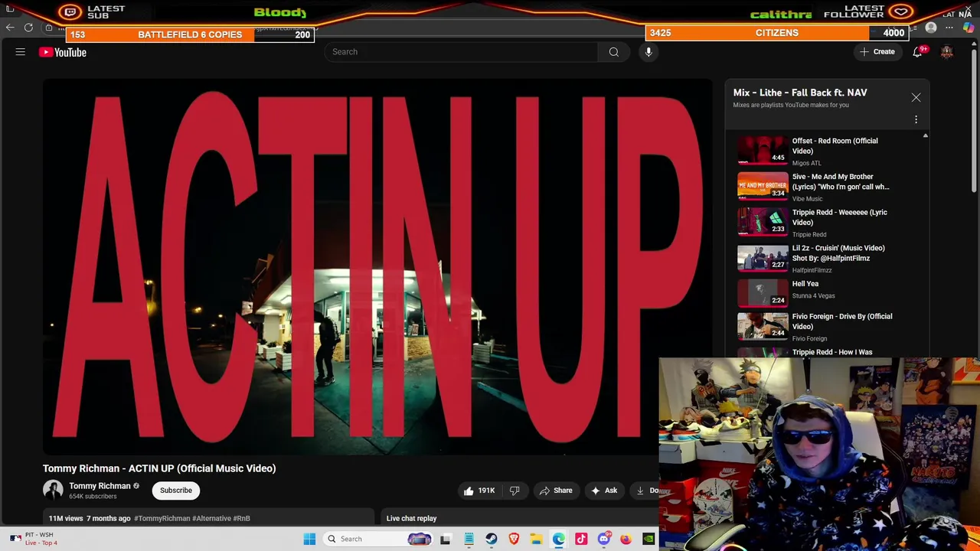Open the Mix playlist three-dot options

(x=916, y=119)
